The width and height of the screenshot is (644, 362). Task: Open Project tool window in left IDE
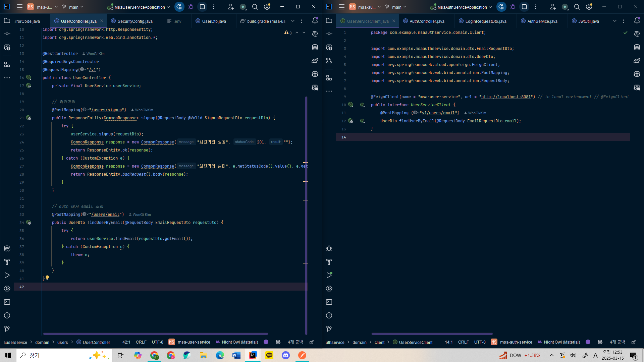pyautogui.click(x=7, y=21)
